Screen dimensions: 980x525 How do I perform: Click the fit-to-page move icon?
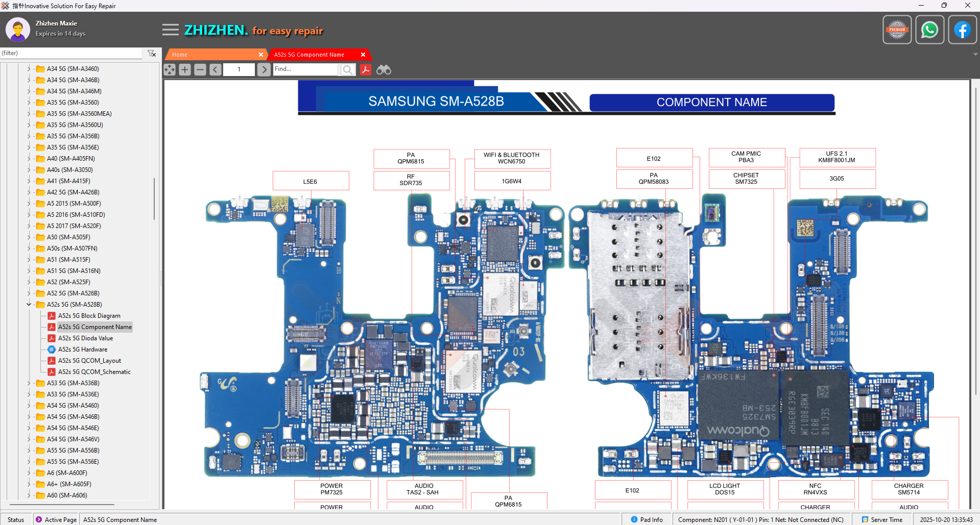(170, 69)
